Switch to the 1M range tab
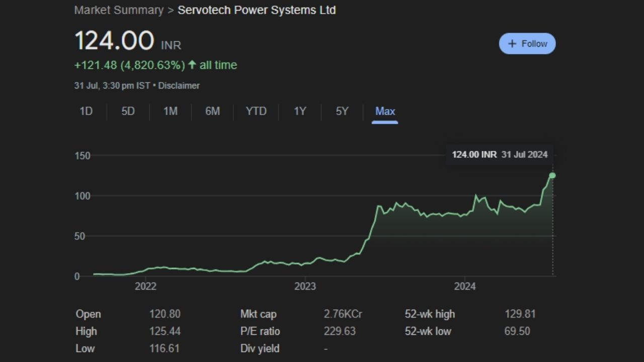 171,111
